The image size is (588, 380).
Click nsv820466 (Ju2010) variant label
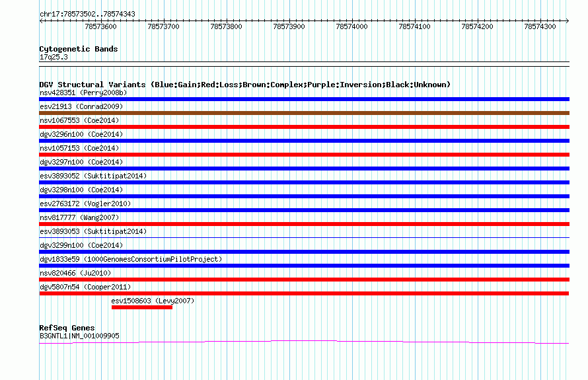pos(75,273)
